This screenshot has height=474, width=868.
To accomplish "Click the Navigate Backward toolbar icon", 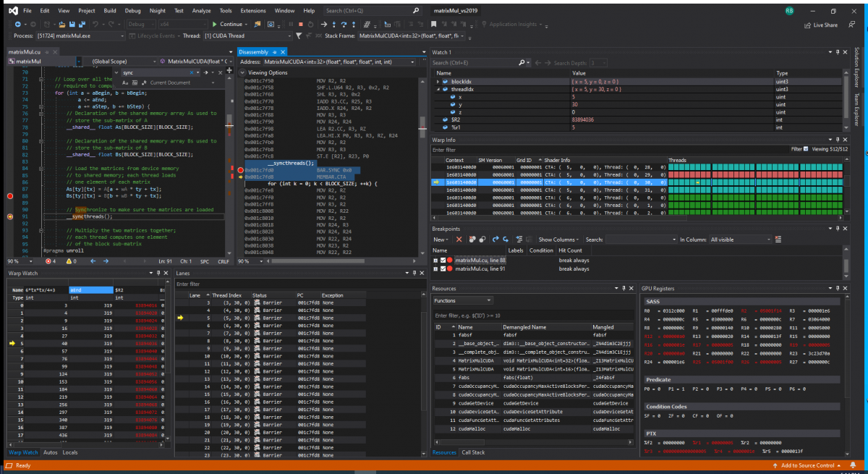I will (17, 24).
